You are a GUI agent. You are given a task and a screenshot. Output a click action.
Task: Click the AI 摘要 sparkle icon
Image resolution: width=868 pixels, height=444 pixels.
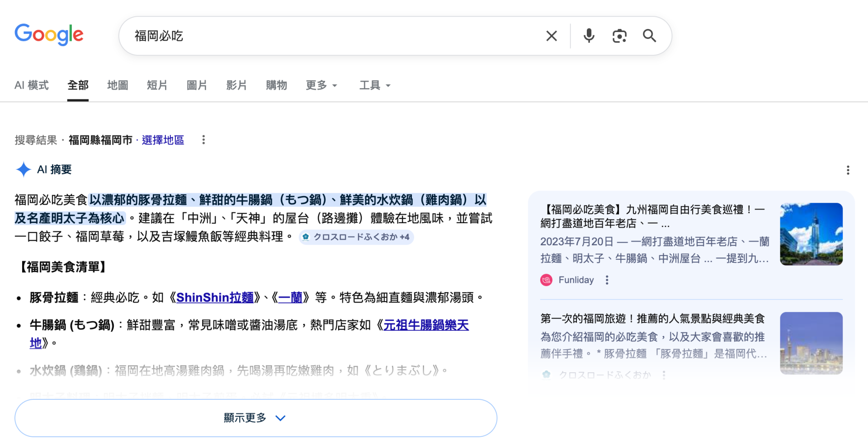(x=23, y=169)
